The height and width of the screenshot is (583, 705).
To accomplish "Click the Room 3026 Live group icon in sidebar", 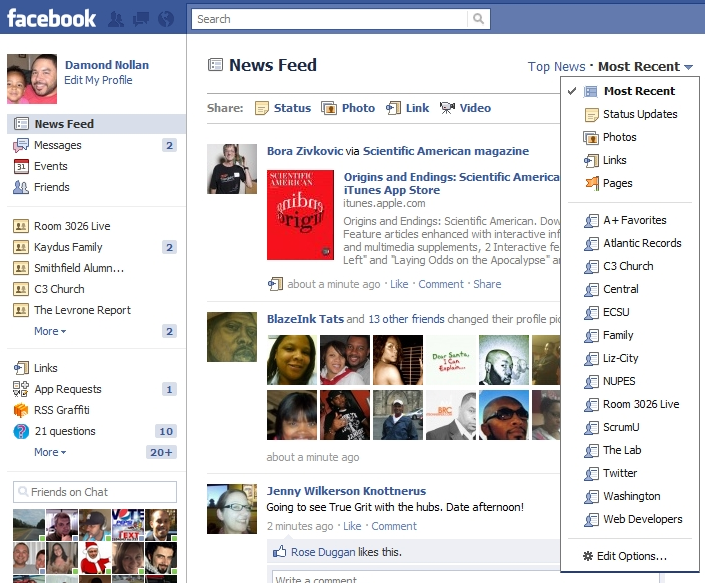I will [21, 226].
